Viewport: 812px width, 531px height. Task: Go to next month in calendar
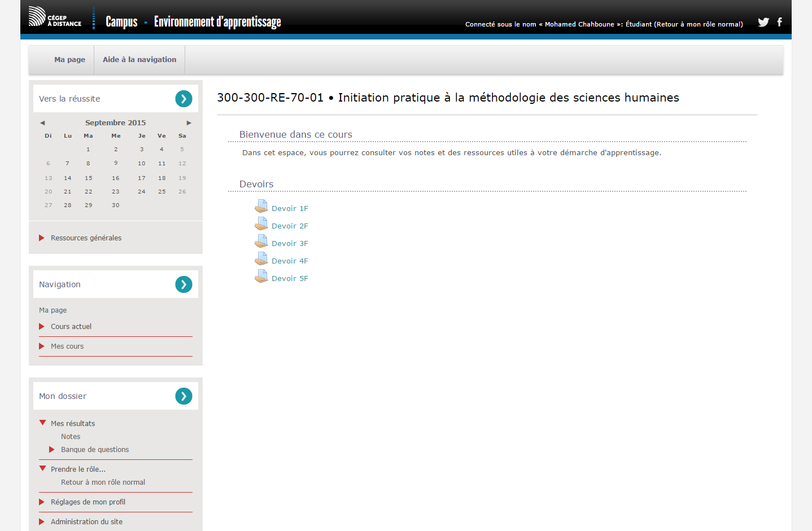pos(189,123)
